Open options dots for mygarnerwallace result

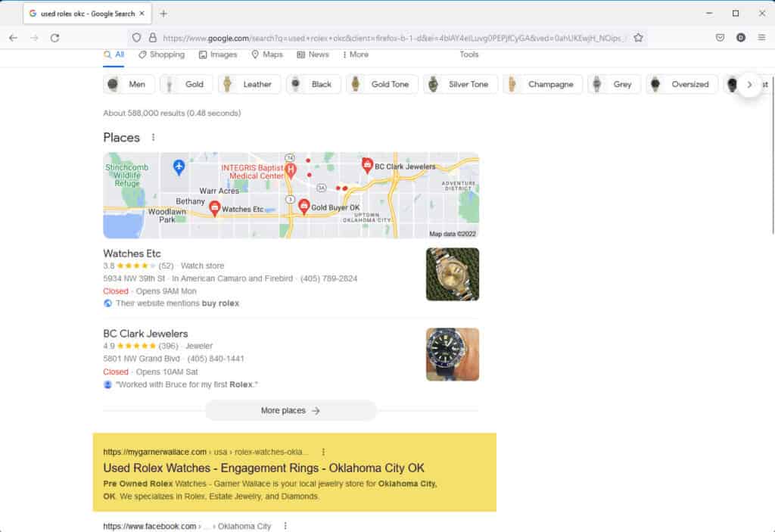(x=323, y=452)
